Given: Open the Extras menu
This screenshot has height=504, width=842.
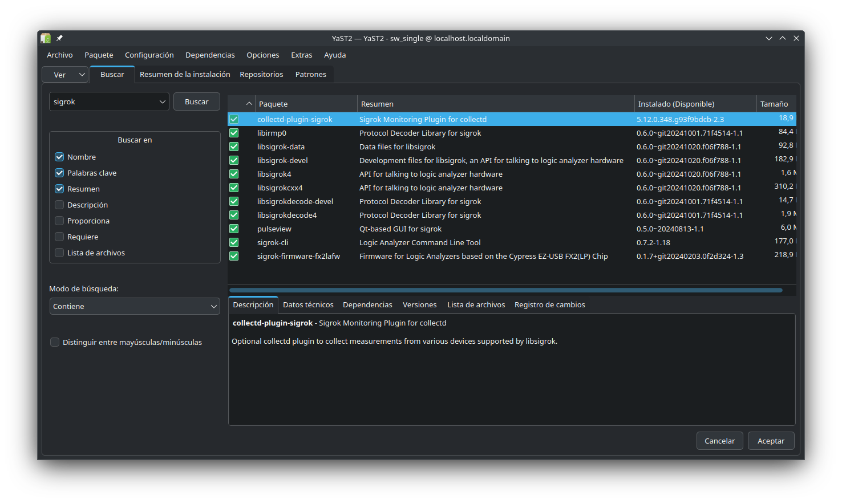Looking at the screenshot, I should tap(302, 55).
